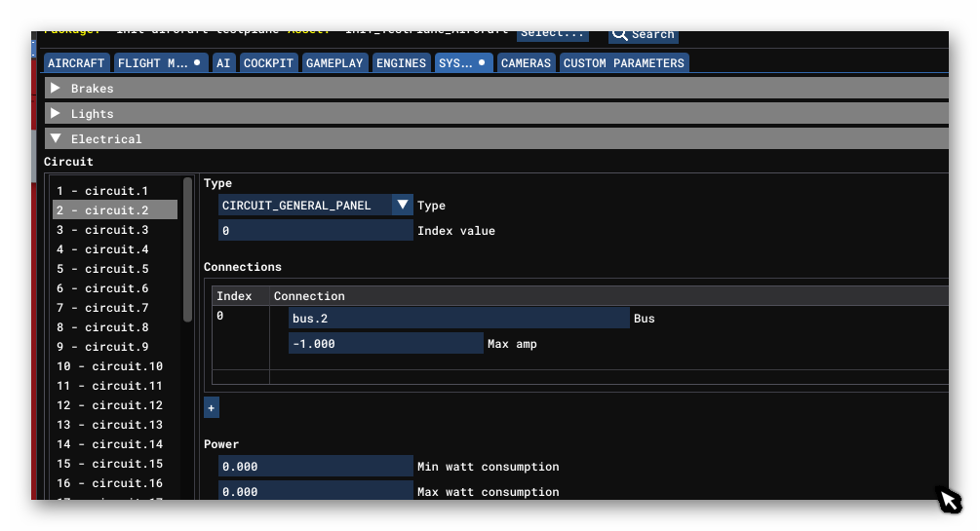Edit Max watt consumption field

click(x=316, y=490)
